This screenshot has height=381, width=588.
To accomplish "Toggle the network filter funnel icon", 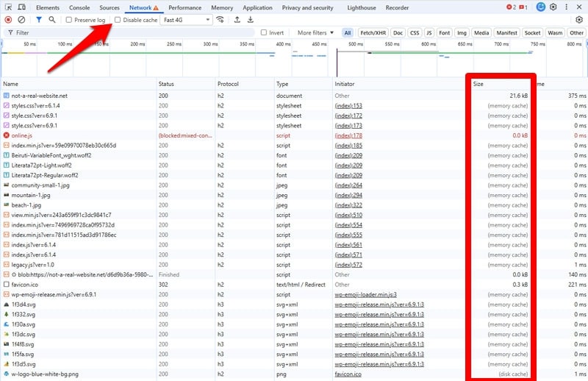I will point(39,20).
